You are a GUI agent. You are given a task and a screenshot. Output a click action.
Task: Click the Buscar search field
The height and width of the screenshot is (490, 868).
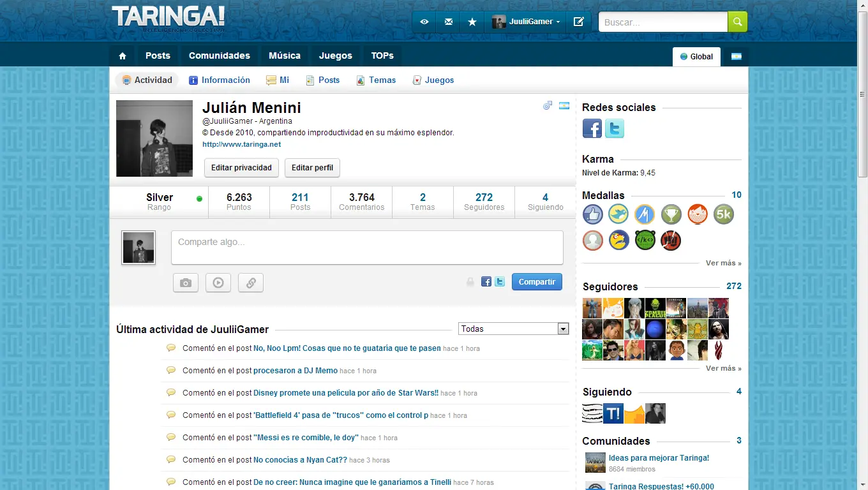tap(663, 22)
